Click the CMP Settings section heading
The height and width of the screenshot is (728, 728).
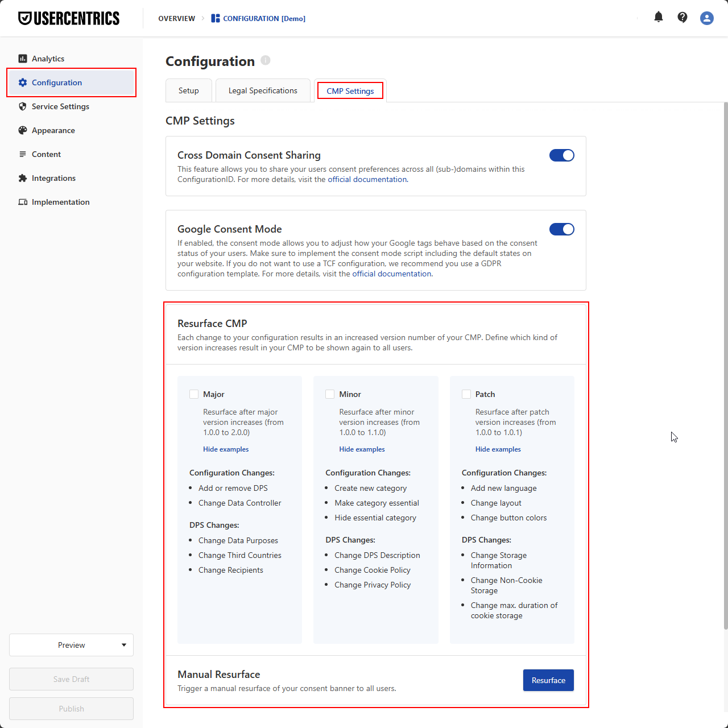[200, 121]
